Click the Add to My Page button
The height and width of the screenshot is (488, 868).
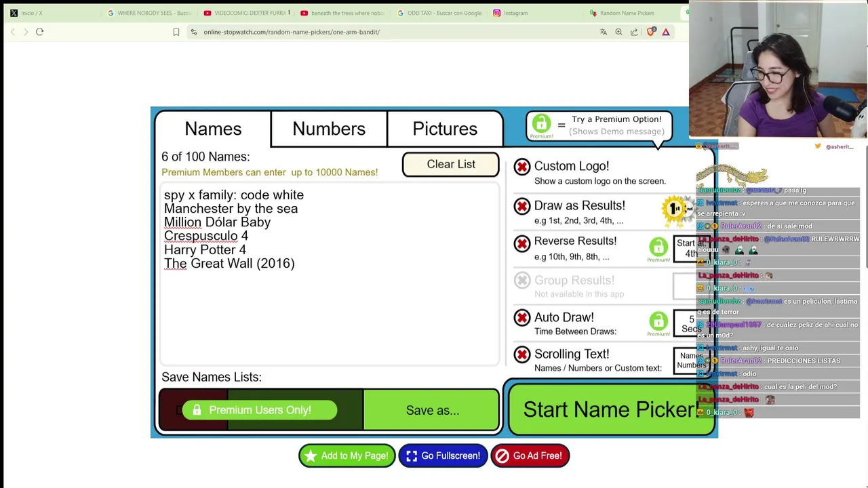[x=347, y=456]
